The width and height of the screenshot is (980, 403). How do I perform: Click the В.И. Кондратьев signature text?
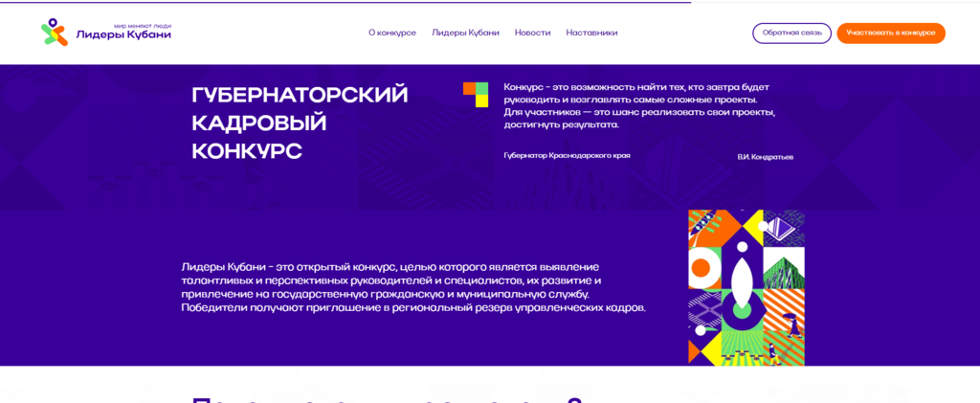(x=765, y=156)
